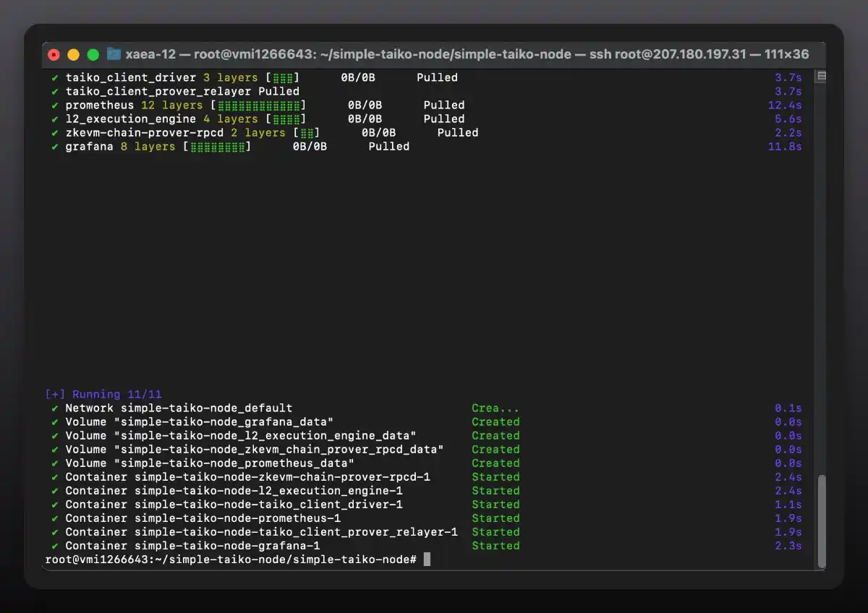Click the checkmark next to grafana 8 layers
The width and height of the screenshot is (868, 613).
pos(55,147)
